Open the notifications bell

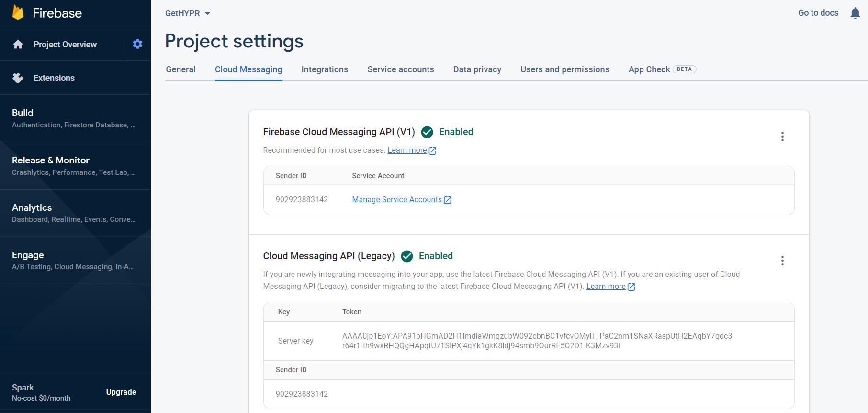(x=855, y=13)
